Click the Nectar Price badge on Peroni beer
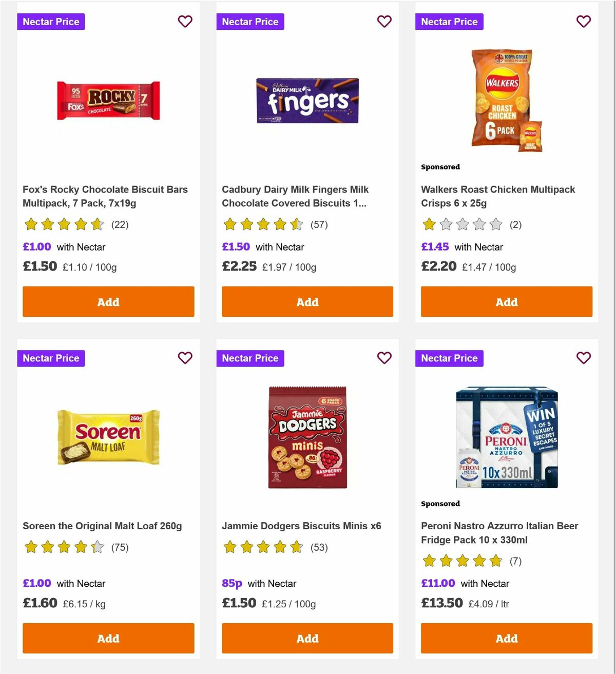This screenshot has width=616, height=674. point(449,358)
